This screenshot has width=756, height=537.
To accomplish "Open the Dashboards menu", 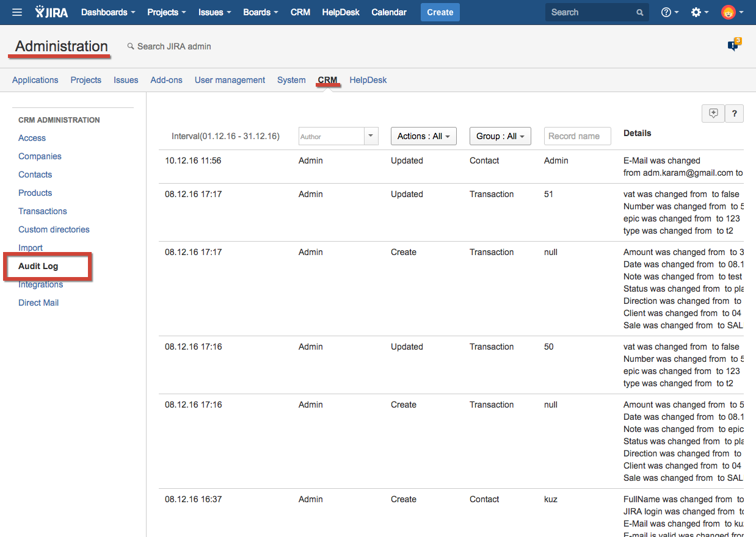I will point(108,12).
